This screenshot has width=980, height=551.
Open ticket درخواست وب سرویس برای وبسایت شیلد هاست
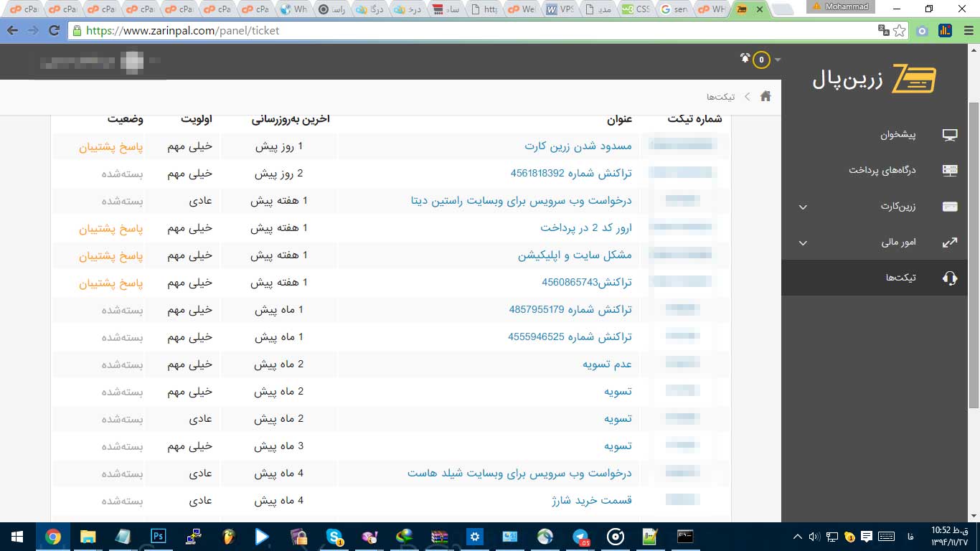(520, 473)
